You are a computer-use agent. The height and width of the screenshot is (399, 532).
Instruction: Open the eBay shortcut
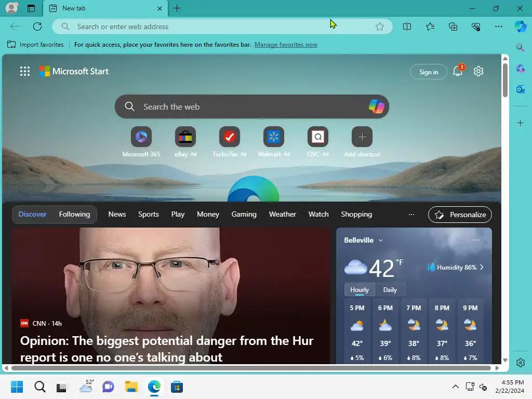pyautogui.click(x=185, y=142)
